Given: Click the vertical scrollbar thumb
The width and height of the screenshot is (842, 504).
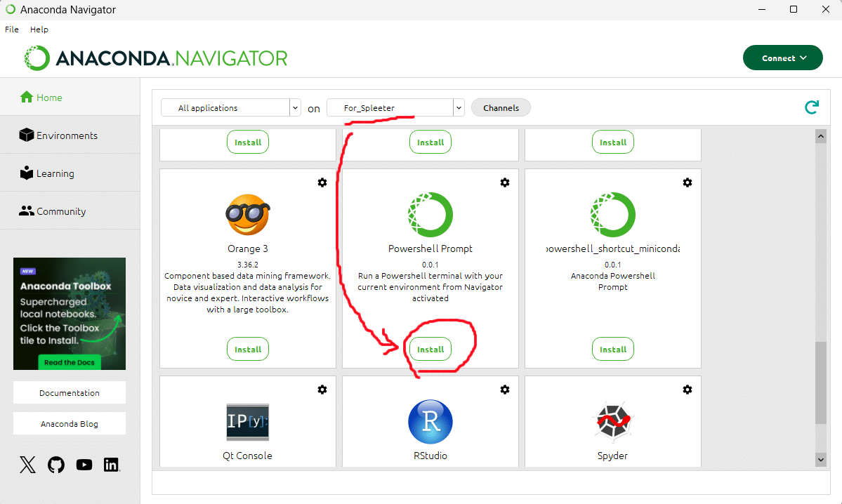Looking at the screenshot, I should tap(820, 383).
